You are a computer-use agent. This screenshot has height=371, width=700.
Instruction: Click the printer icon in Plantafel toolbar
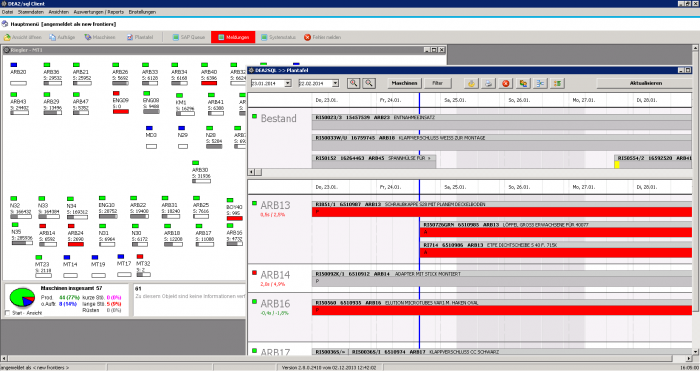pos(488,83)
